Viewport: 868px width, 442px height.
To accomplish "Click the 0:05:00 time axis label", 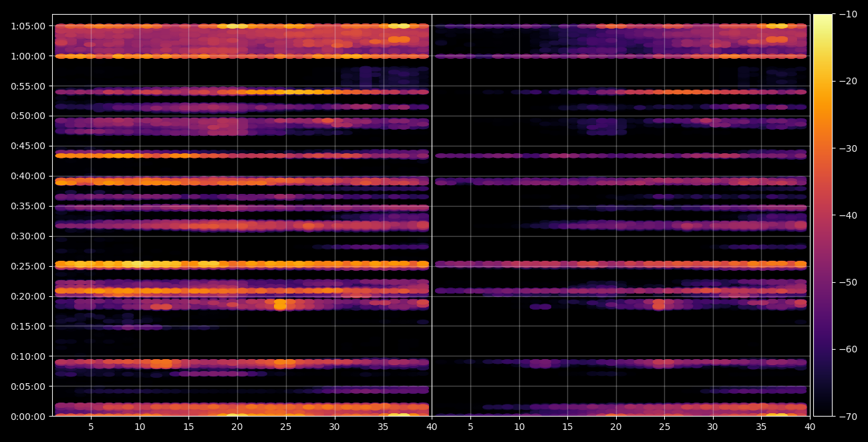I will 28,386.
